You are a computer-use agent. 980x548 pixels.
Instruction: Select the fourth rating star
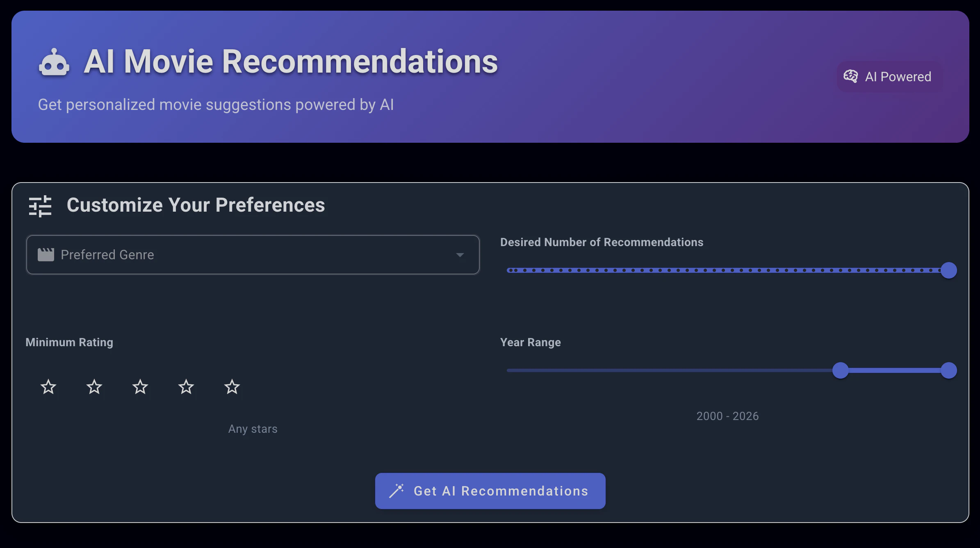[186, 387]
